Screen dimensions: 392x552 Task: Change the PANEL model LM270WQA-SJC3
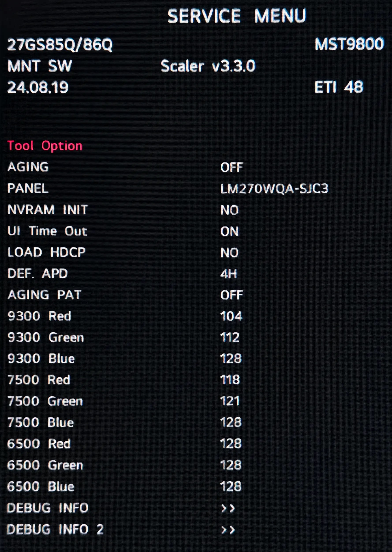click(274, 189)
